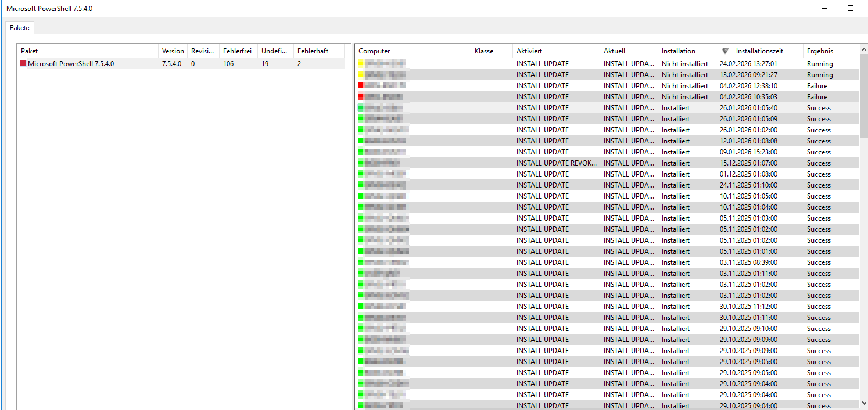Image resolution: width=868 pixels, height=410 pixels.
Task: Toggle sort arrow on the Installationszeit column
Action: coord(725,51)
